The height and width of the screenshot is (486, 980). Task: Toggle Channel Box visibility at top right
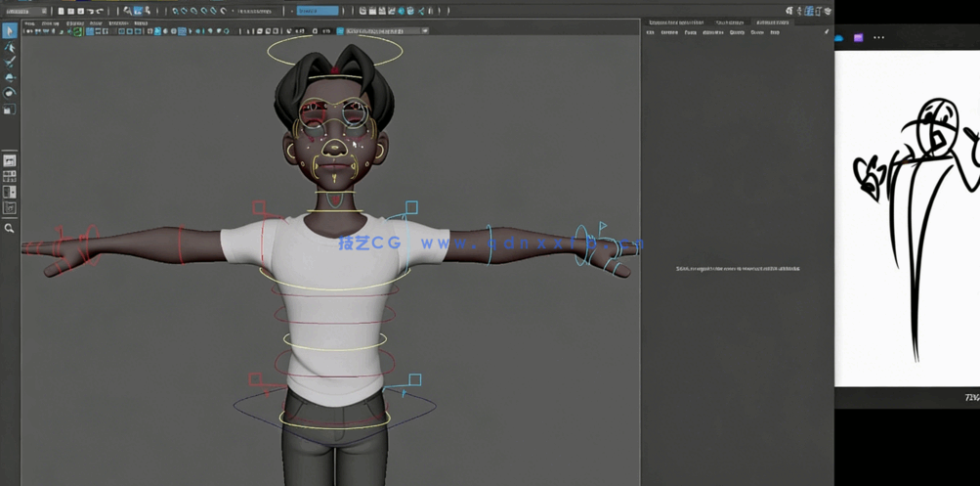(x=827, y=11)
